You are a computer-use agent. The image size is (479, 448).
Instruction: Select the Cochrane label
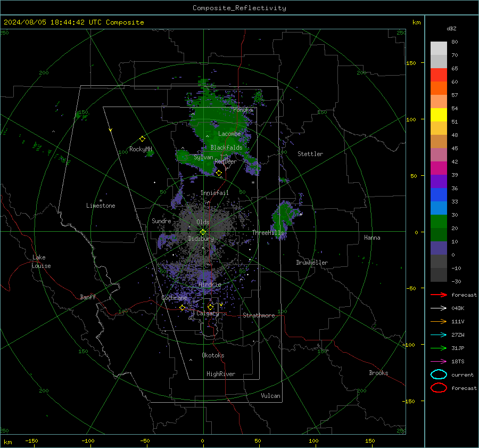click(x=174, y=298)
